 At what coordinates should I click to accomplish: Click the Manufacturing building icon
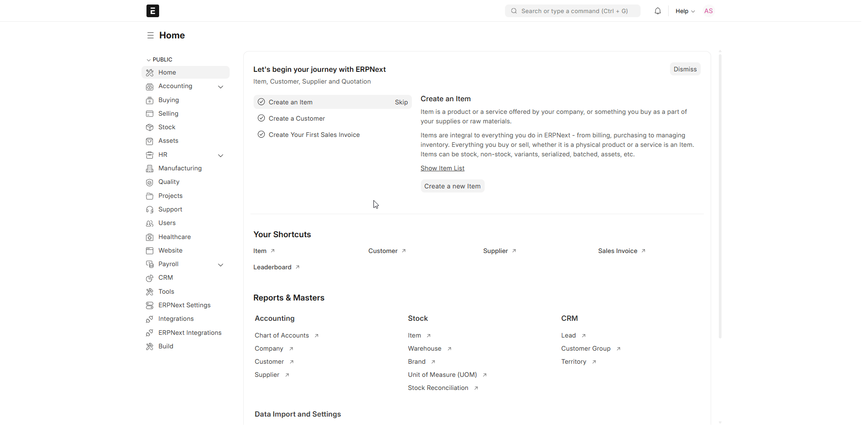click(x=150, y=169)
